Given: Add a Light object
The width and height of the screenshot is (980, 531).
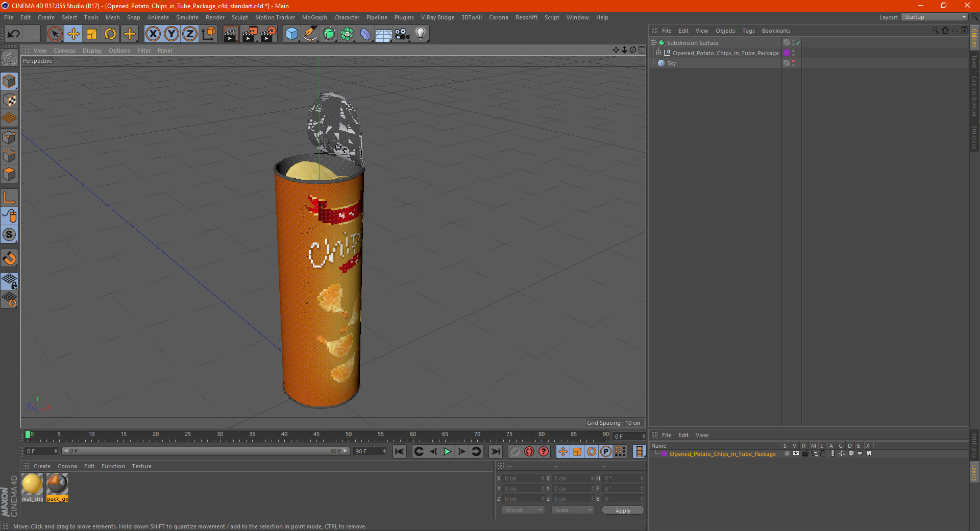Looking at the screenshot, I should click(421, 34).
